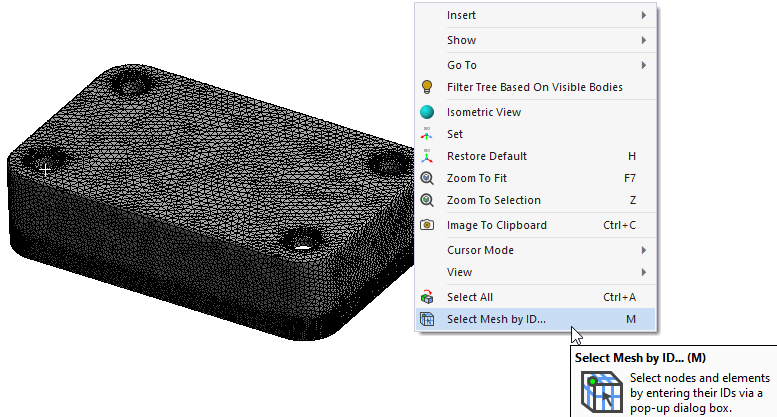The height and width of the screenshot is (417, 777).
Task: Select Zoom To Selection entry
Action: click(536, 200)
